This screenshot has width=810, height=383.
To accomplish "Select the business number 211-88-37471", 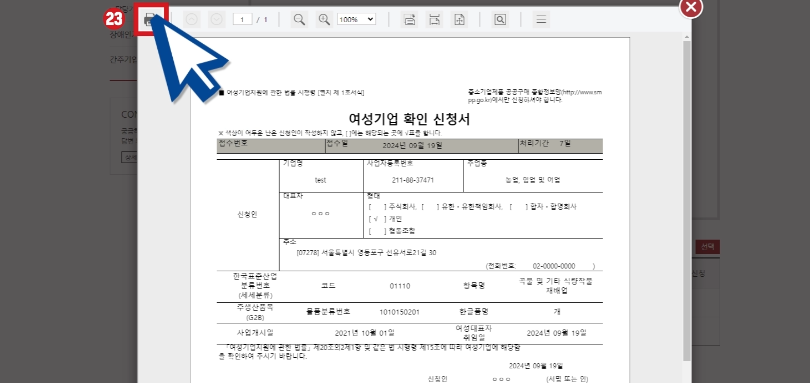I will [413, 180].
